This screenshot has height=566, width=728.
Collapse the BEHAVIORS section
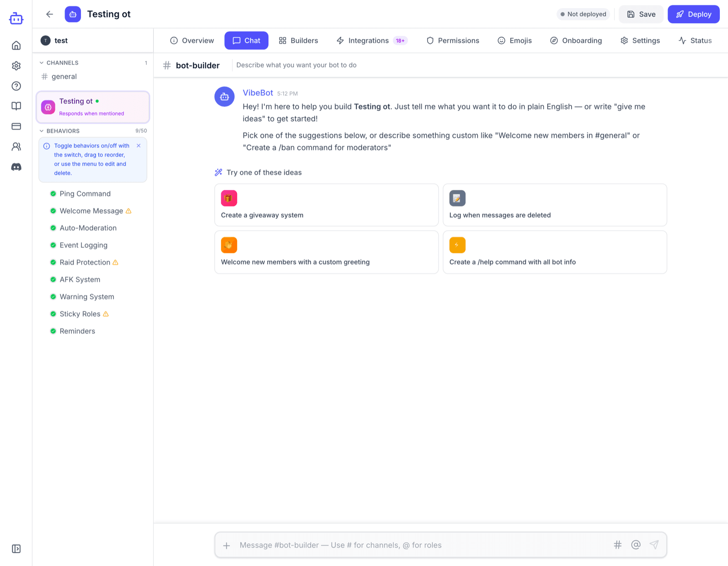click(x=59, y=131)
